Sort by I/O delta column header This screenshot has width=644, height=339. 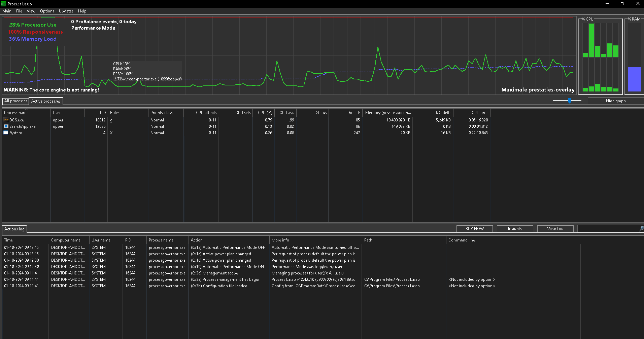coord(433,113)
